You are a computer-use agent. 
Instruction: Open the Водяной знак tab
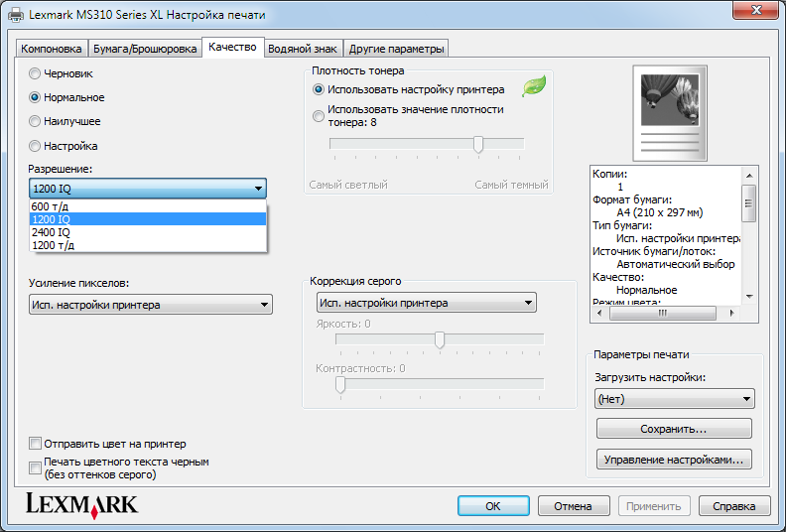tap(303, 49)
